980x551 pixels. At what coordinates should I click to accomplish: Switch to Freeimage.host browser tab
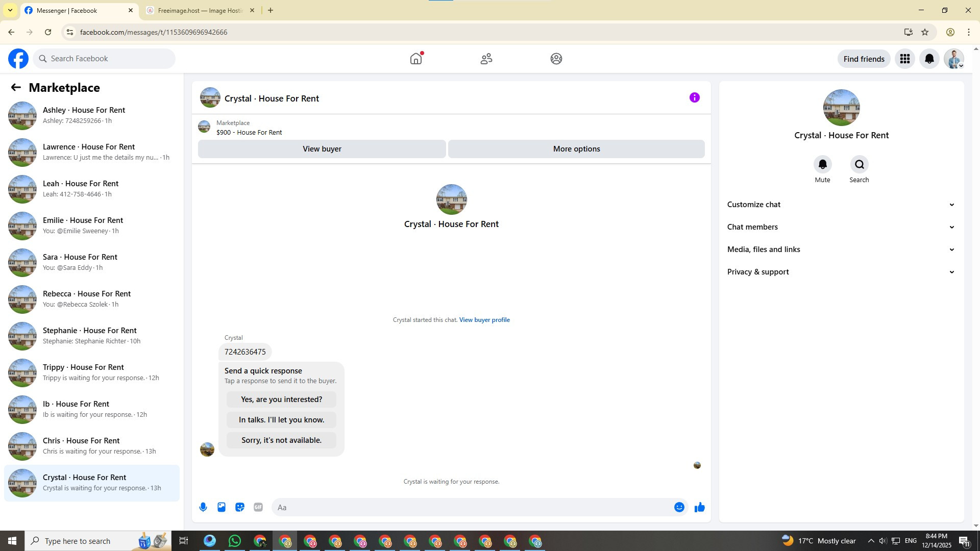click(200, 10)
